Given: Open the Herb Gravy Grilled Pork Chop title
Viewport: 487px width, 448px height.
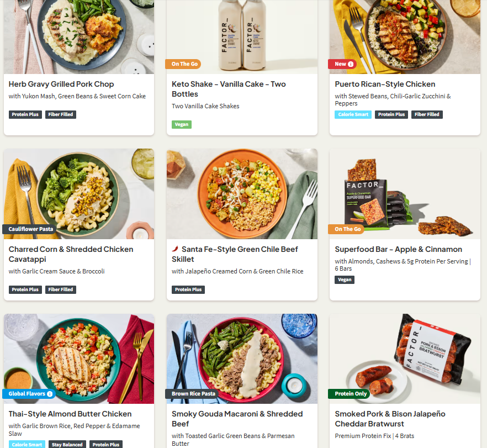Looking at the screenshot, I should pyautogui.click(x=61, y=84).
